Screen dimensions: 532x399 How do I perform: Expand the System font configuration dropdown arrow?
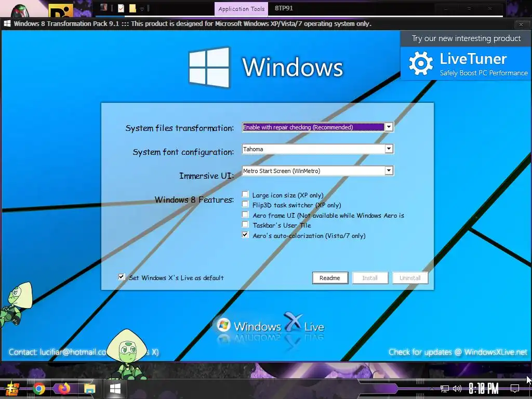(x=389, y=149)
